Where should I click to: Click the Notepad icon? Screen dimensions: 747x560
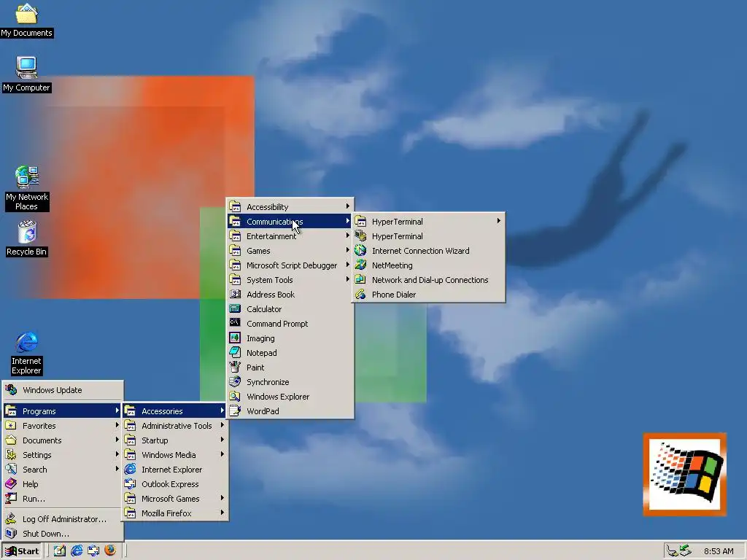point(235,352)
